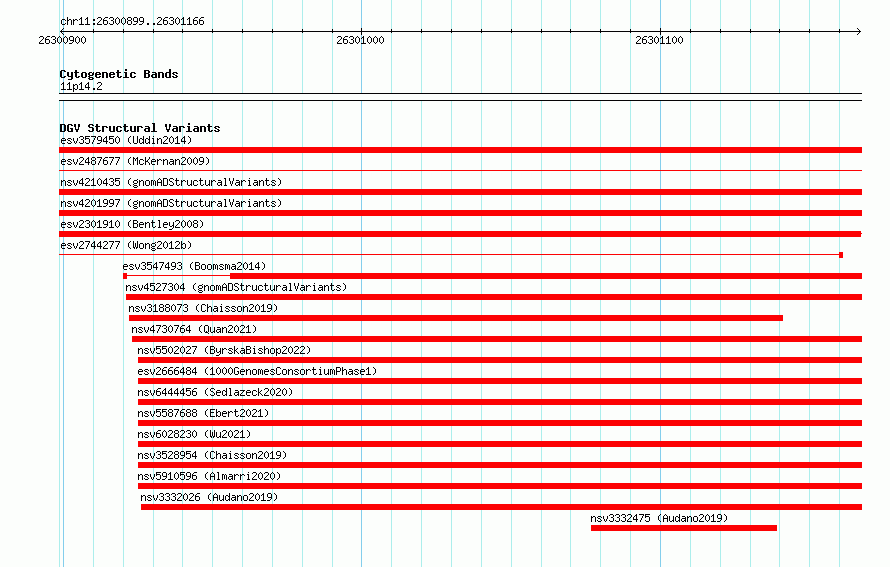
Task: Open nsv4201997 (gnomADStructuralVariants) entry
Action: pos(171,203)
